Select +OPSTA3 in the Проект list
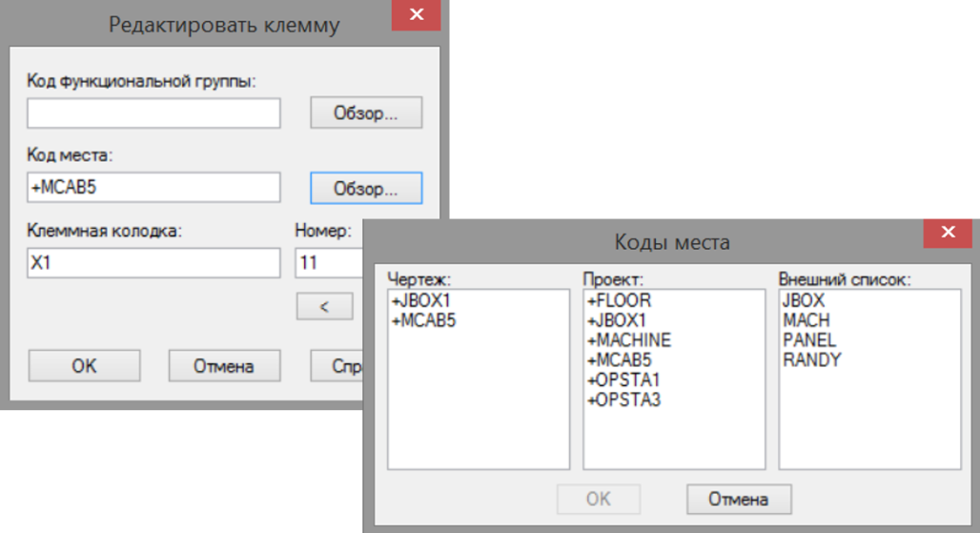The image size is (980, 533). point(623,400)
